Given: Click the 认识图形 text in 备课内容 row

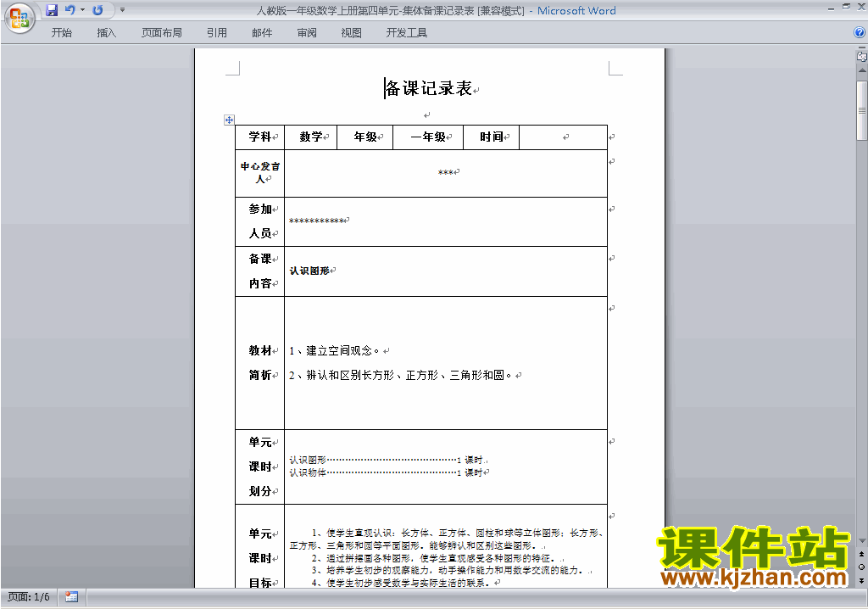Looking at the screenshot, I should point(309,271).
